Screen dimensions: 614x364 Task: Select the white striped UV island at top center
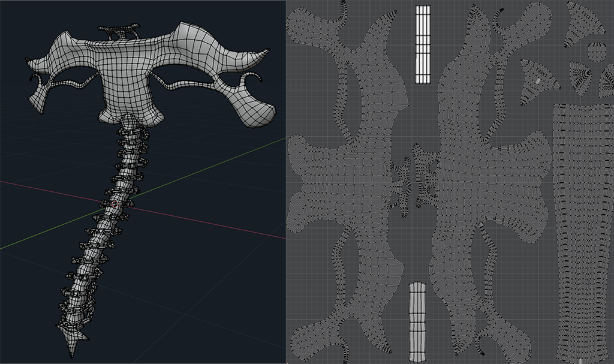pos(423,44)
